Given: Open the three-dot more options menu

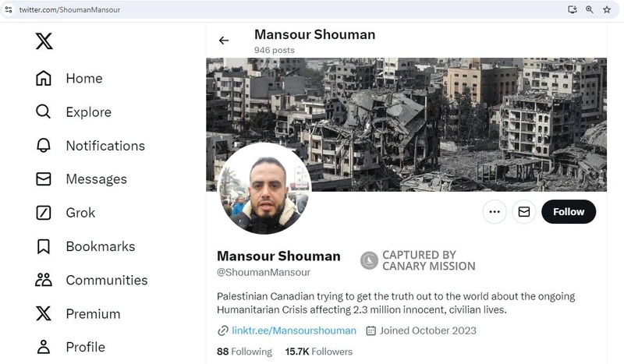Looking at the screenshot, I should [x=495, y=211].
